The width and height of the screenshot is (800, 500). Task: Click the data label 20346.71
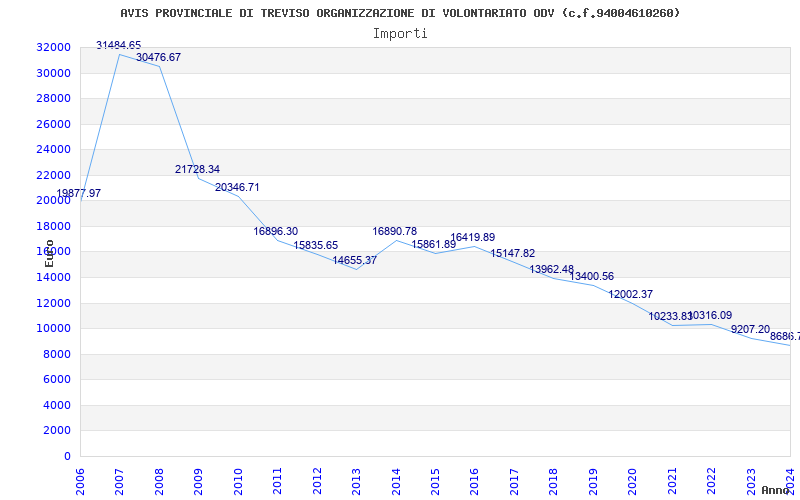pyautogui.click(x=237, y=187)
